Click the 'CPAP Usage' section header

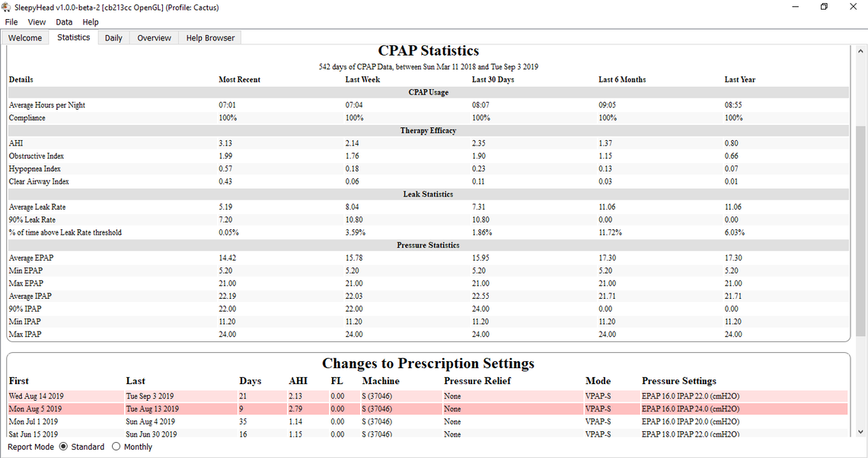click(429, 92)
